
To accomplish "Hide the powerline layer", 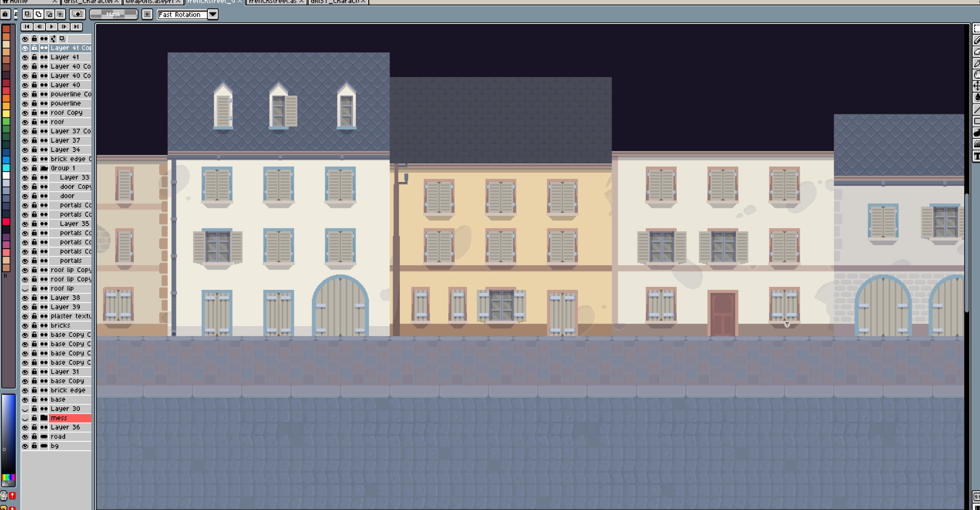I will click(x=25, y=103).
